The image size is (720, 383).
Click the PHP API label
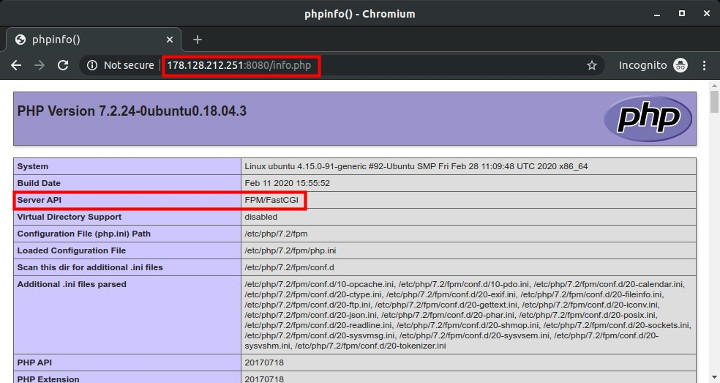pos(34,362)
